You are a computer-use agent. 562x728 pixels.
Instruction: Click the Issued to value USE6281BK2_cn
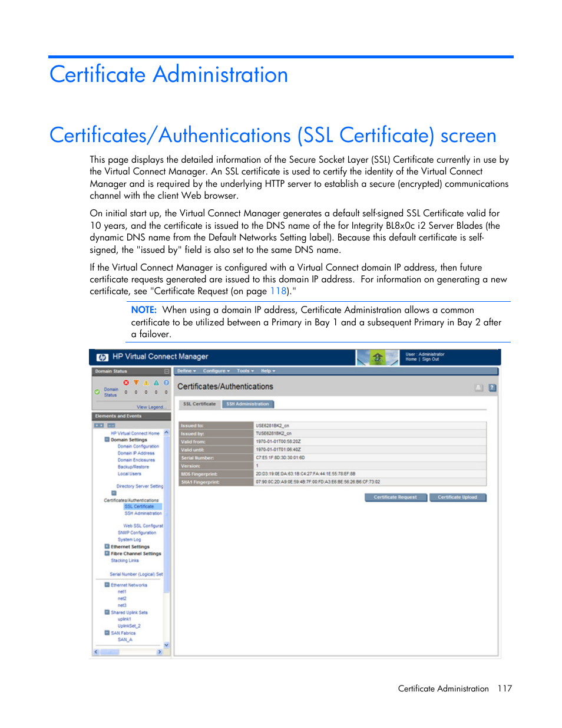[x=273, y=426]
